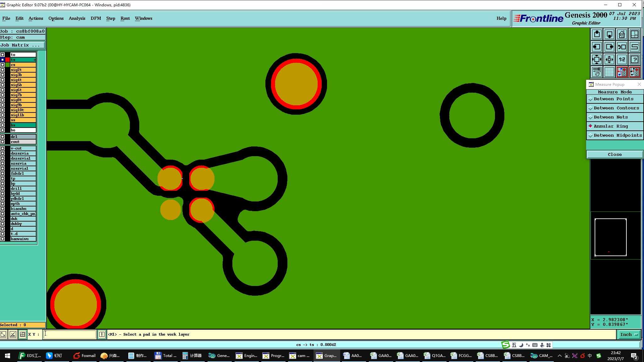Click the 1:2 zoom ratio icon
644x362 pixels.
(x=622, y=59)
